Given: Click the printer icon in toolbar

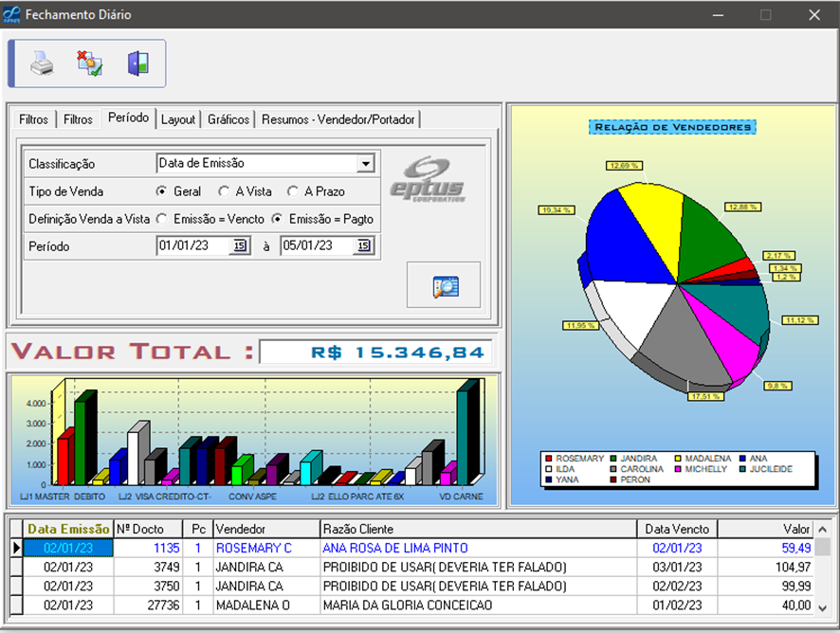Looking at the screenshot, I should pyautogui.click(x=43, y=63).
